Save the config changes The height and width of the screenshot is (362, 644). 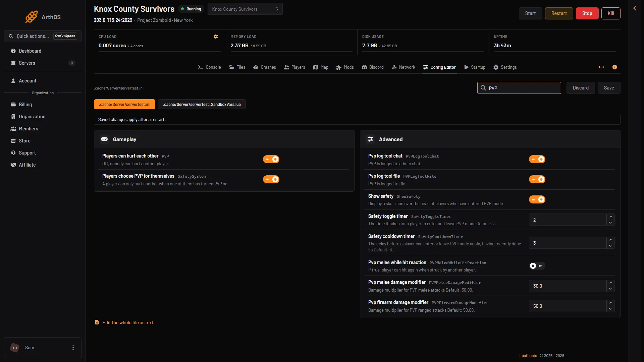click(x=609, y=88)
